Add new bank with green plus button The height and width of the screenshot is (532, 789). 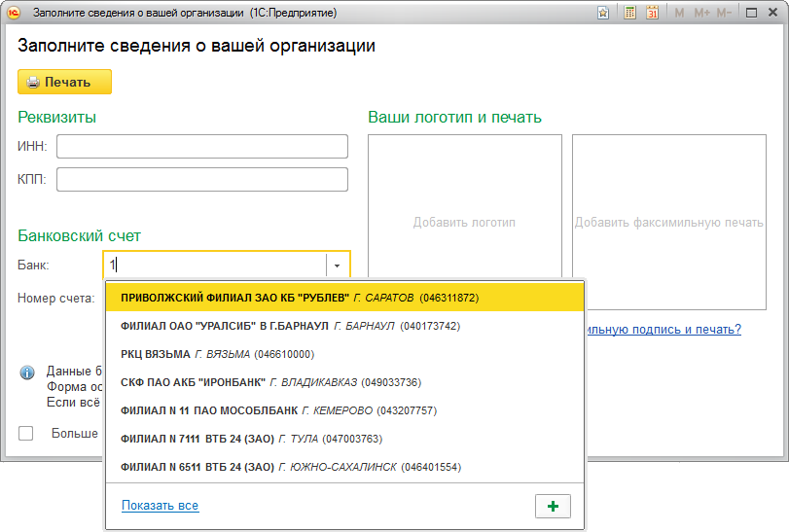553,506
